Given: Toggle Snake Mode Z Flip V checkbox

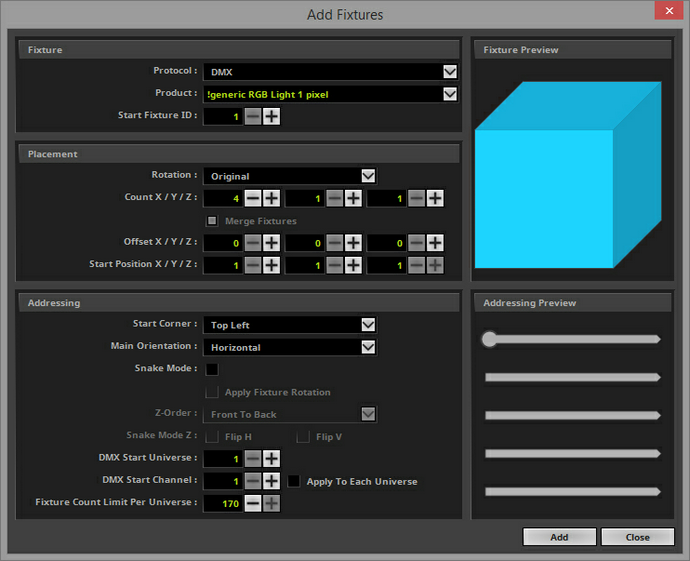Looking at the screenshot, I should pos(303,437).
